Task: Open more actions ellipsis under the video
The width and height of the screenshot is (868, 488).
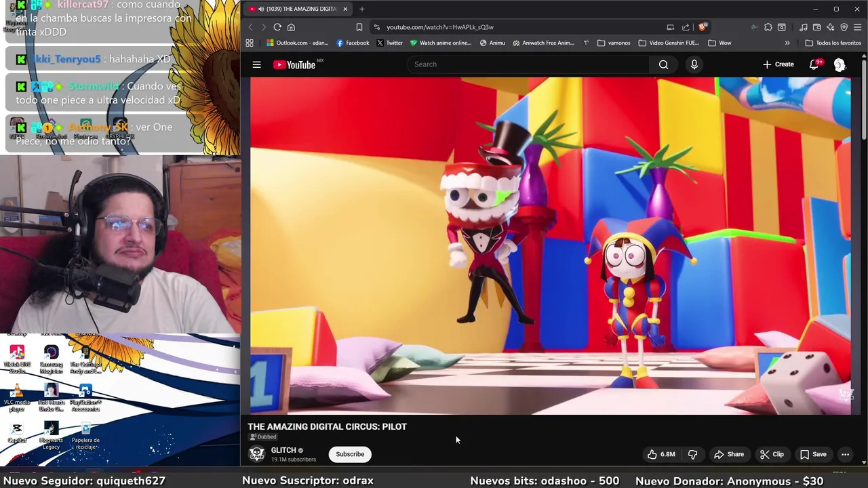Action: coord(845,454)
